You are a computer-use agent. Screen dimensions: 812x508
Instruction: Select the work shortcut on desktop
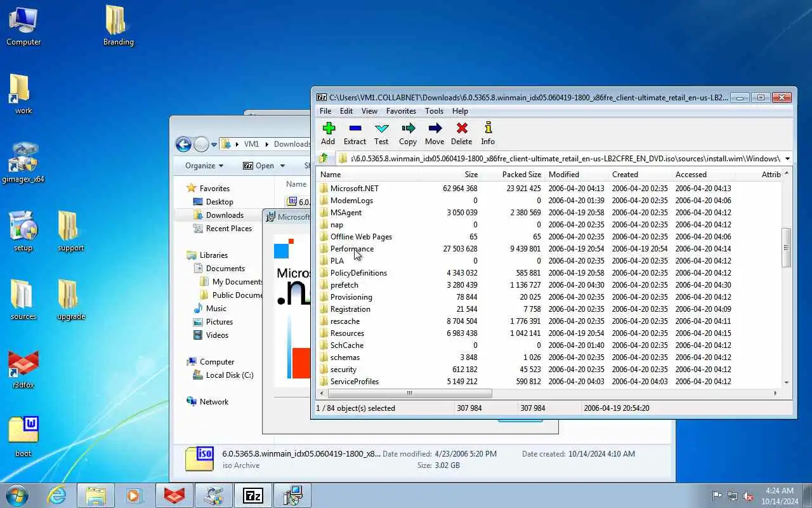[x=23, y=94]
